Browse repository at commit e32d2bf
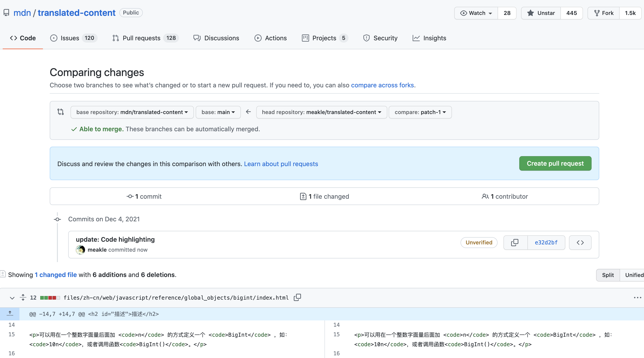Screen dimensions: 644x358 click(580, 242)
